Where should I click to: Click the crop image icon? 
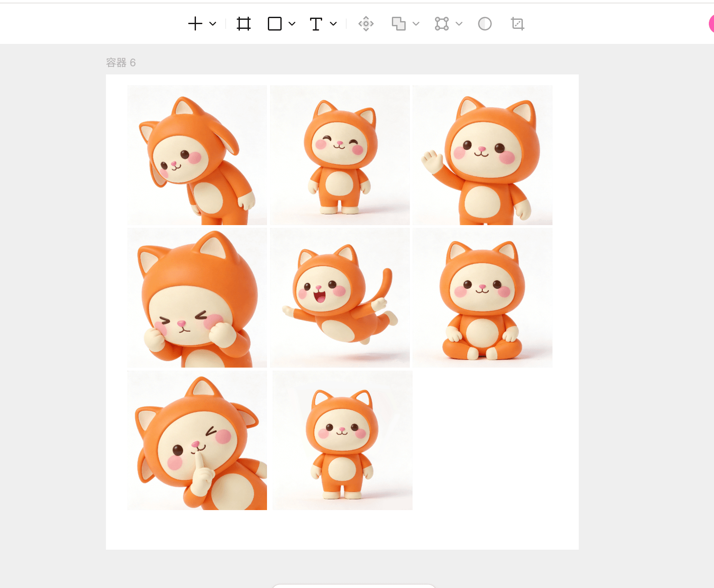[518, 24]
